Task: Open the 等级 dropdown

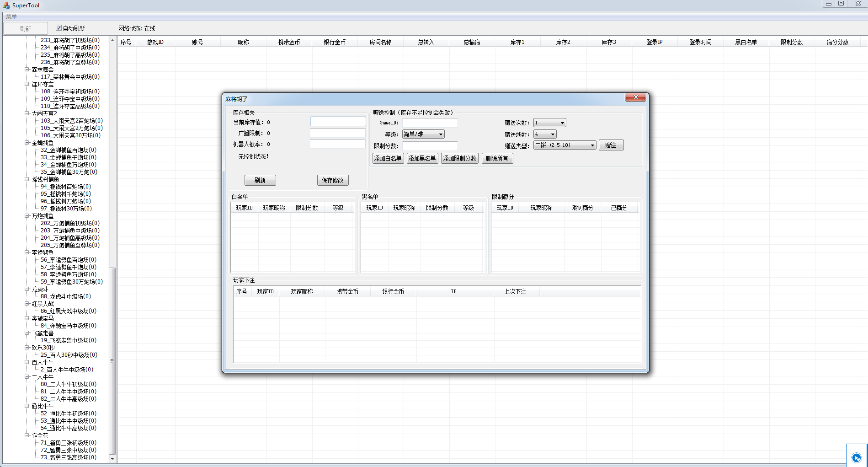Action: [x=441, y=134]
